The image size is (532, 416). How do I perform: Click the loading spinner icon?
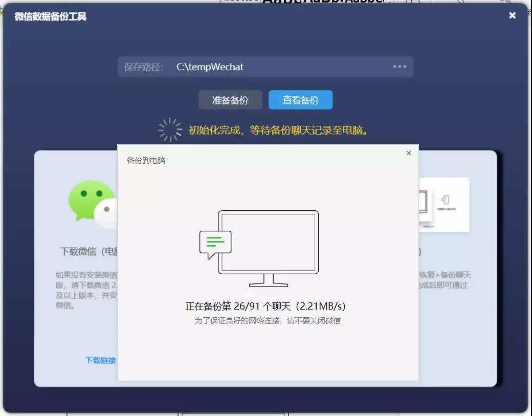coord(170,129)
